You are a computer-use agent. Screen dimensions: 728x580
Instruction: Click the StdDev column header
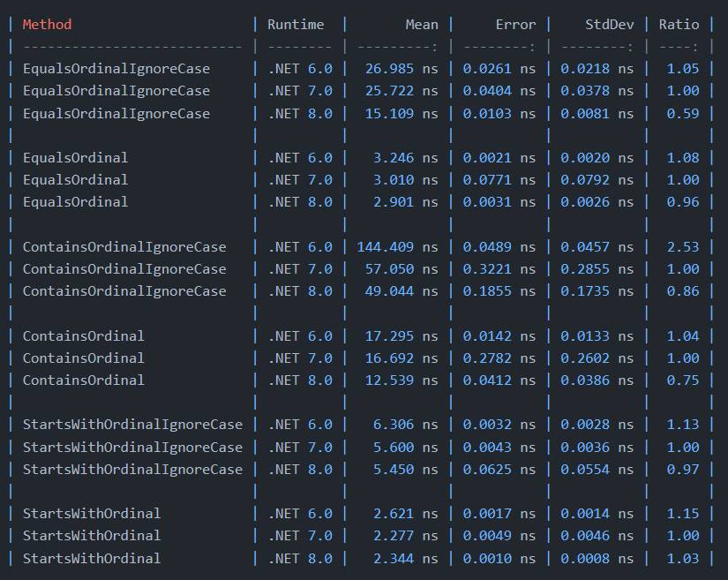pyautogui.click(x=608, y=24)
